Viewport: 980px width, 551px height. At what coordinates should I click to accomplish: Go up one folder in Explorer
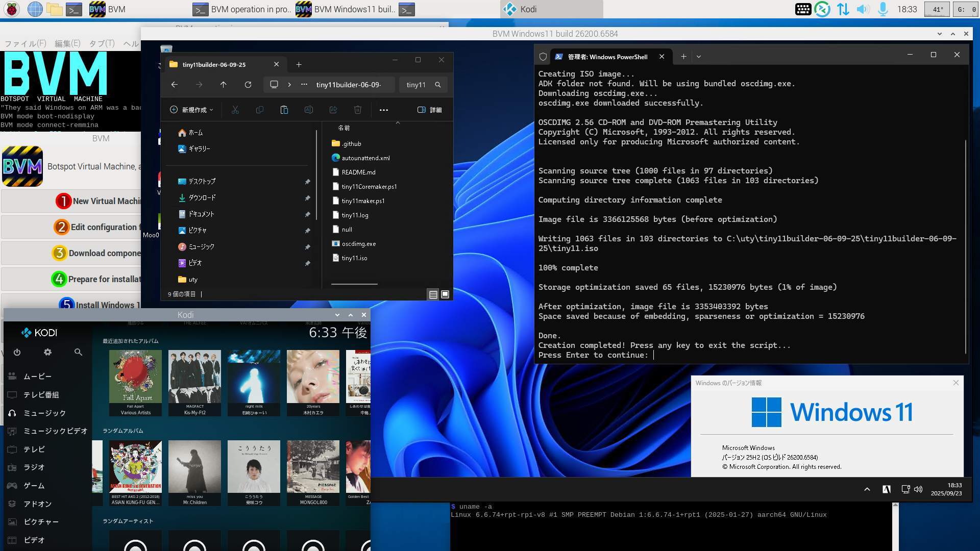223,85
